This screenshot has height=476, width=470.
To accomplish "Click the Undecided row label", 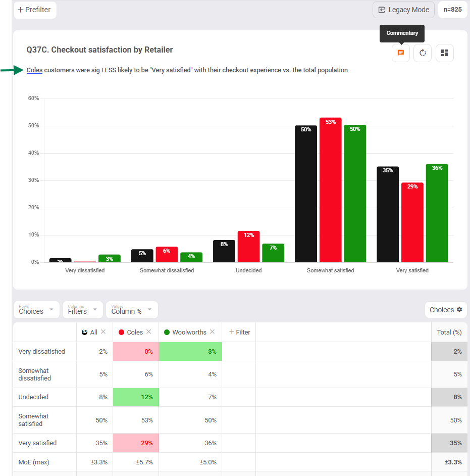I will coord(33,397).
